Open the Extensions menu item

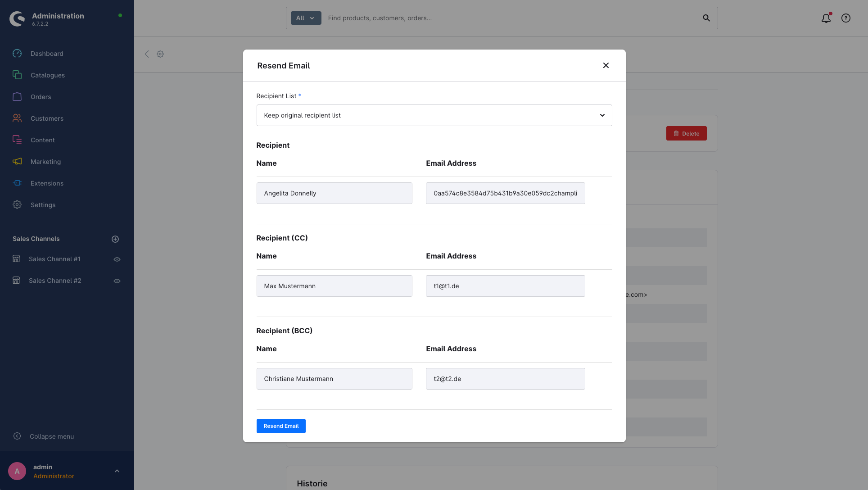pos(47,183)
